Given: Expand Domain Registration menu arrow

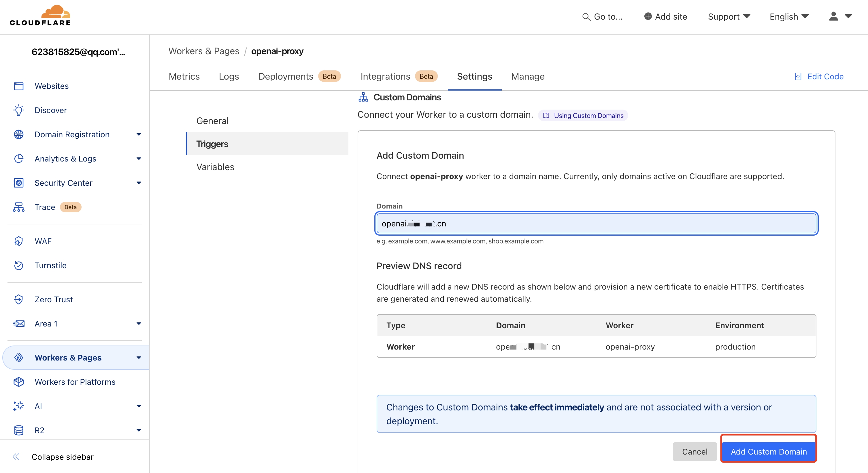Looking at the screenshot, I should 139,134.
